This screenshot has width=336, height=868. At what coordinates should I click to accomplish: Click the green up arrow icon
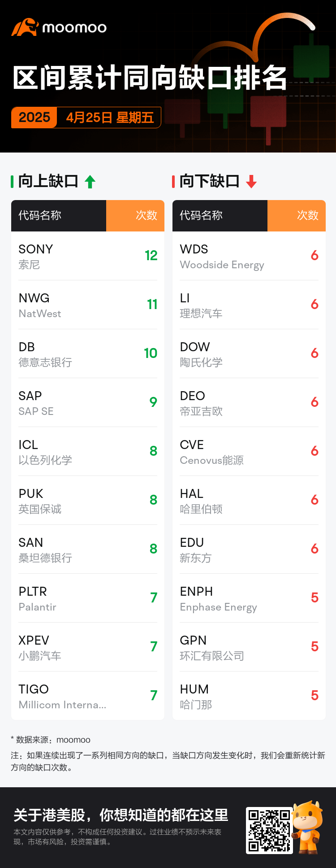coord(90,182)
